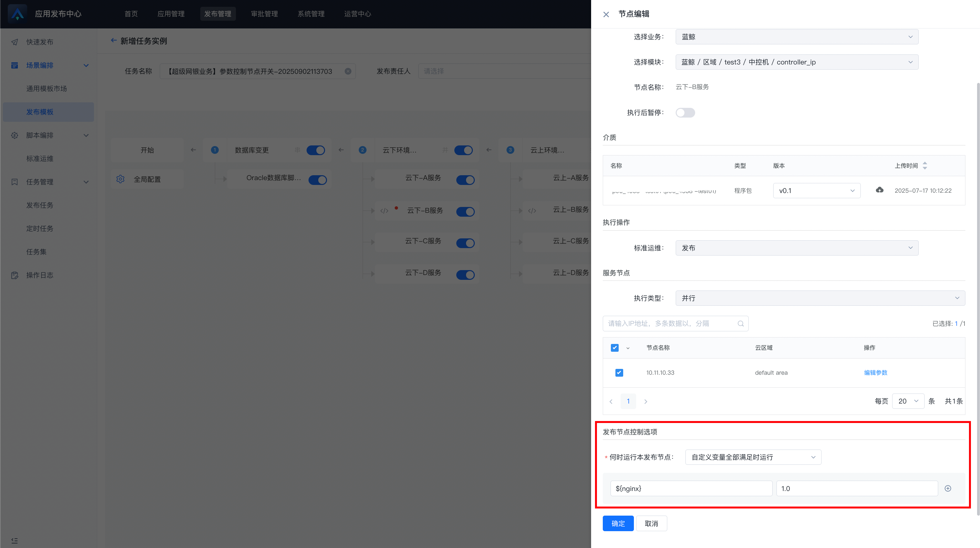
Task: Click the plus icon next to value 1.0
Action: [948, 488]
